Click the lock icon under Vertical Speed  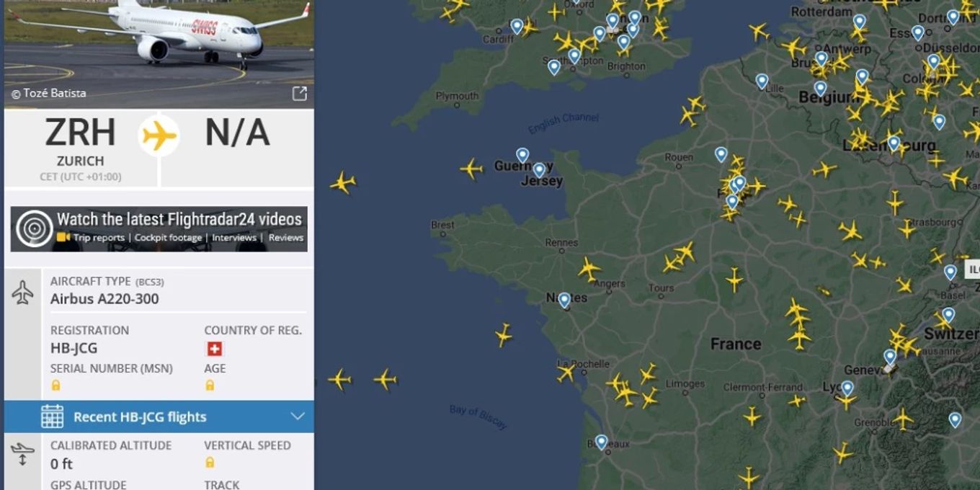pos(210,463)
